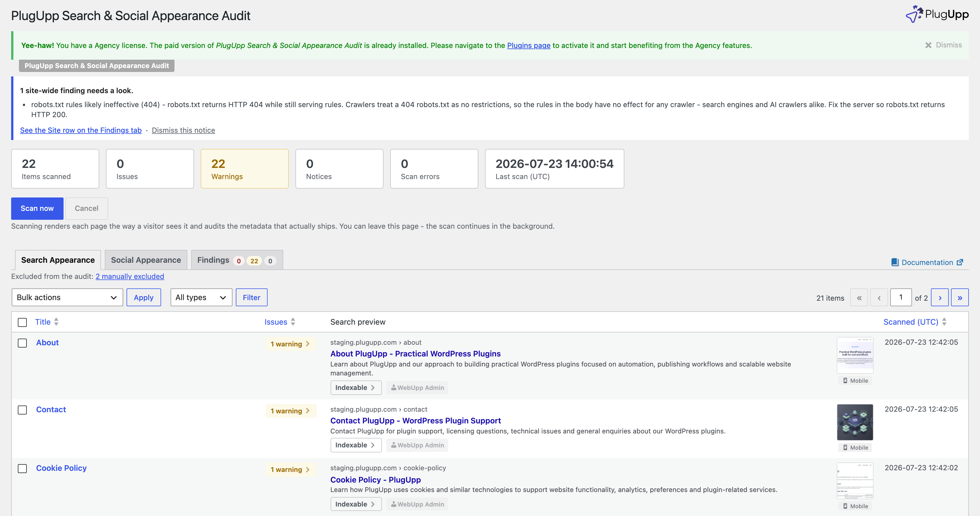Go to the previous page arrow

[x=879, y=298]
